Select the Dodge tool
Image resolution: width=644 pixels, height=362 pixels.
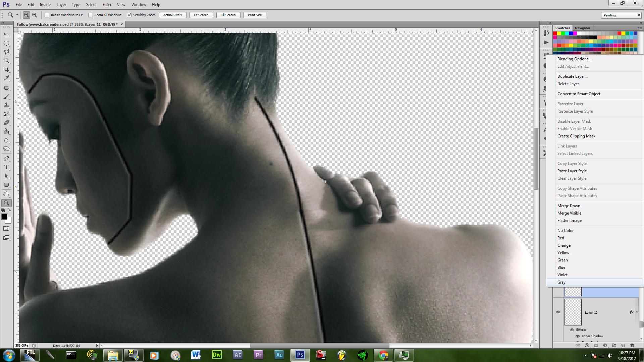click(x=6, y=149)
